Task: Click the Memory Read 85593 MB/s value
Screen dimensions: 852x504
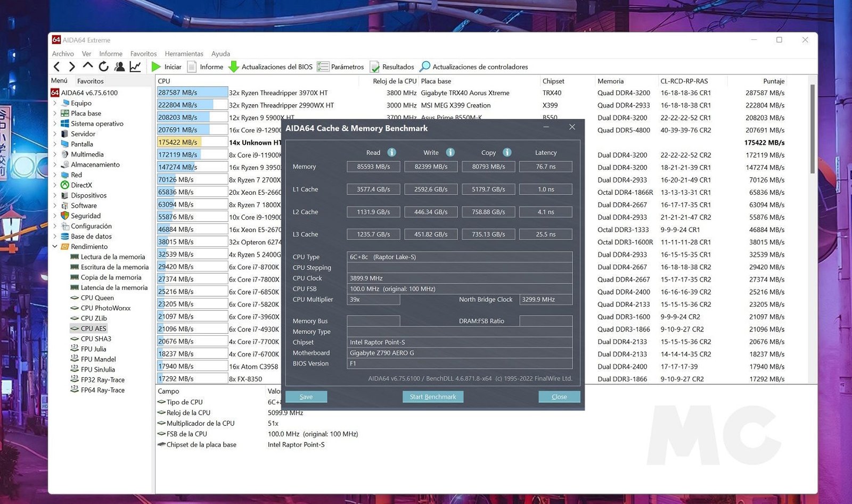Action: click(373, 167)
